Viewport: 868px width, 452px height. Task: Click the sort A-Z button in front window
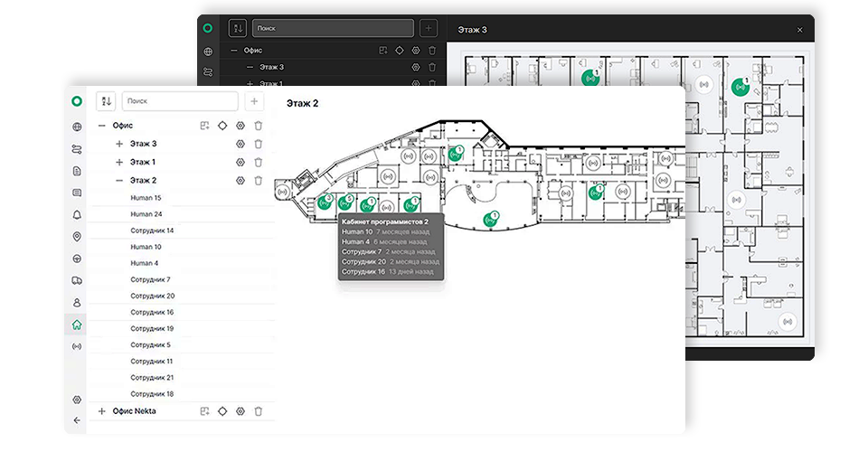pyautogui.click(x=106, y=101)
